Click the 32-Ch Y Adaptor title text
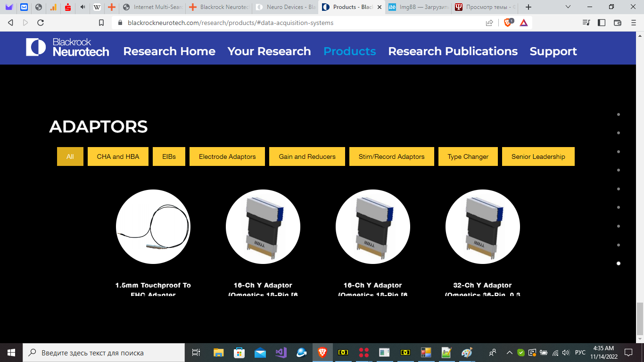This screenshot has width=644, height=362. pos(483,290)
